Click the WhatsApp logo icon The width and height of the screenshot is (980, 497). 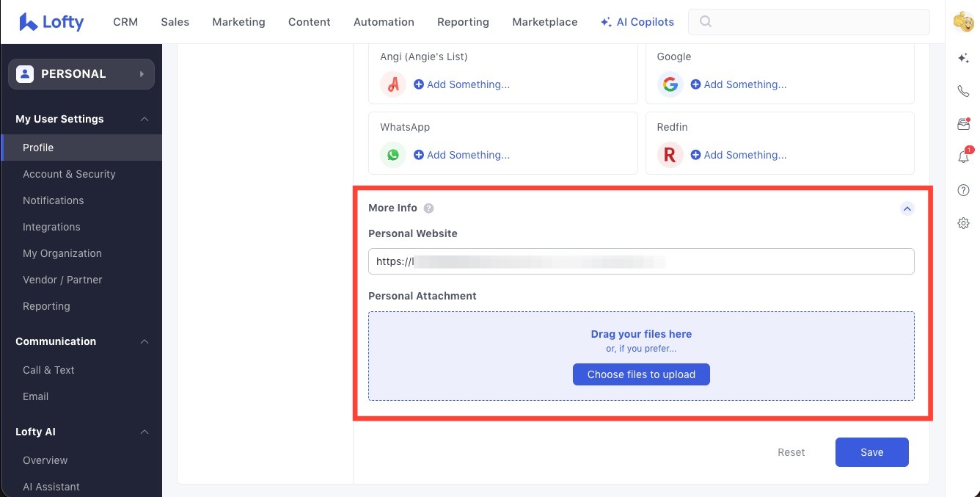393,155
